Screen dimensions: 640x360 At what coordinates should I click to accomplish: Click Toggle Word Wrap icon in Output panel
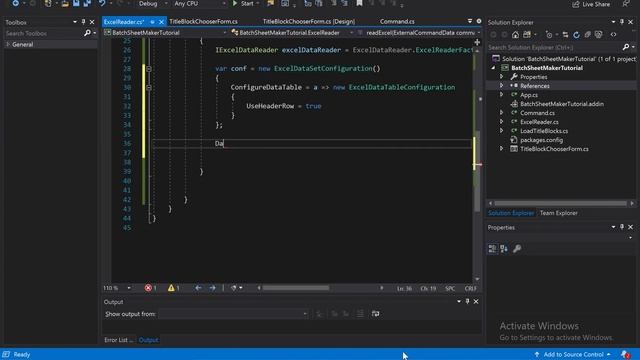point(376,313)
